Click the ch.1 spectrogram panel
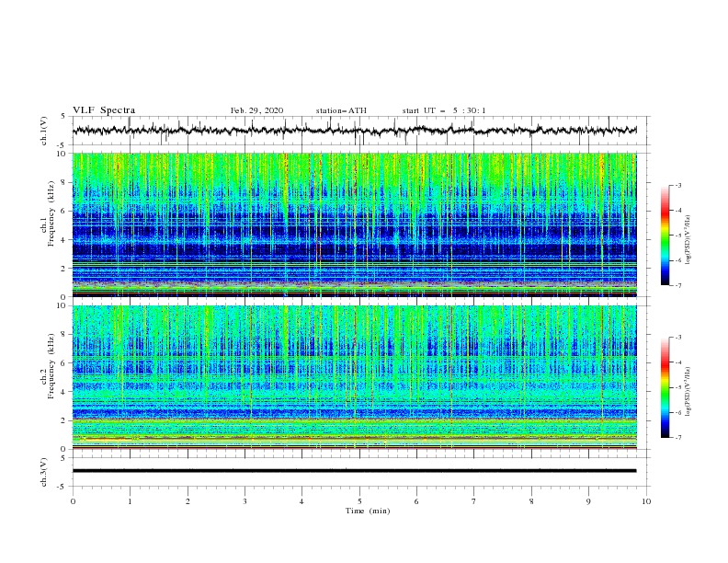The height and width of the screenshot is (563, 728). 355,224
